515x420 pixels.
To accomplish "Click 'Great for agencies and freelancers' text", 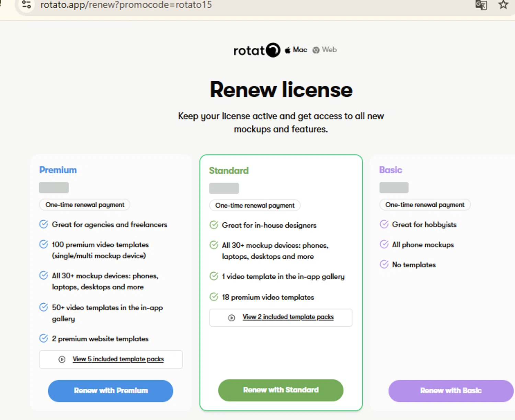I will (110, 225).
